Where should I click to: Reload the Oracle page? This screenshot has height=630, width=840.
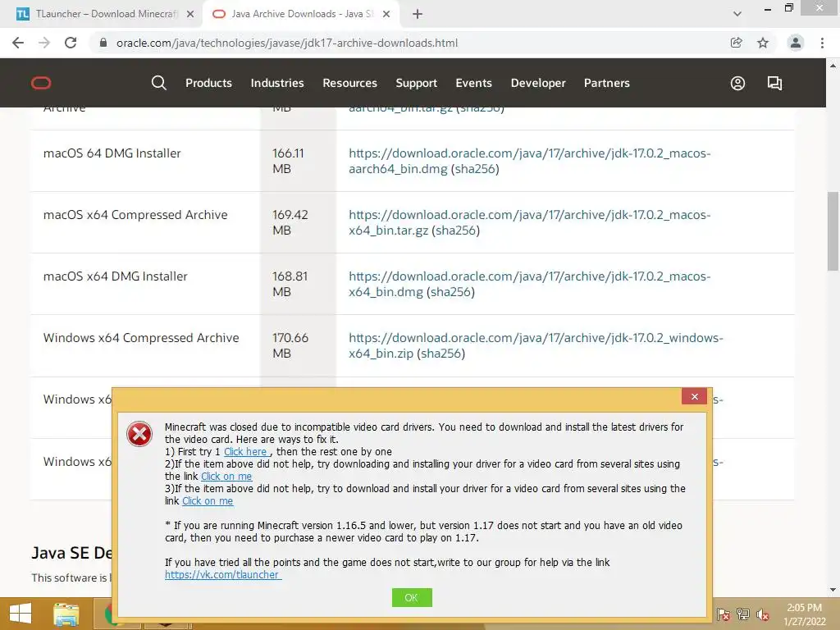71,43
